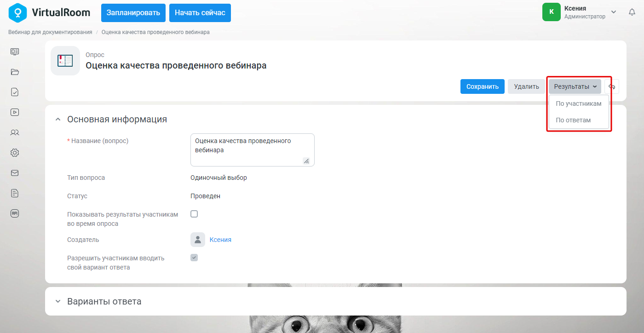Click the Начать сейчас button
Screen dimensions: 644x333
click(x=200, y=13)
